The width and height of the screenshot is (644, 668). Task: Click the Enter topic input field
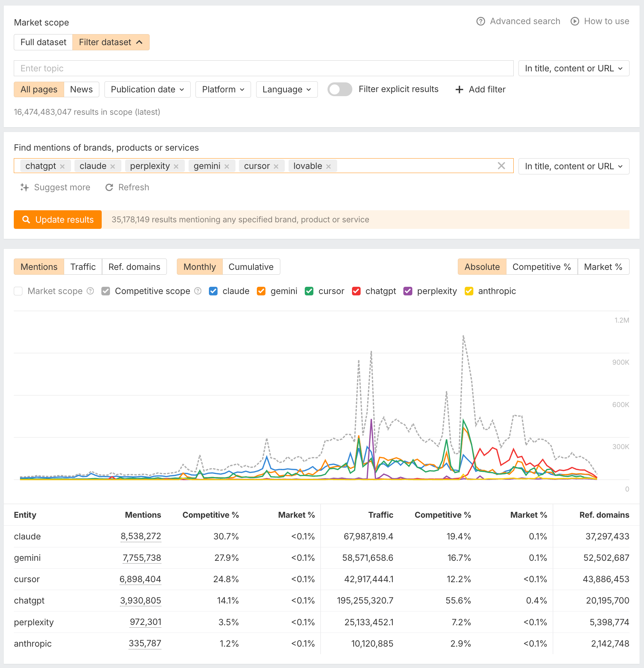264,68
